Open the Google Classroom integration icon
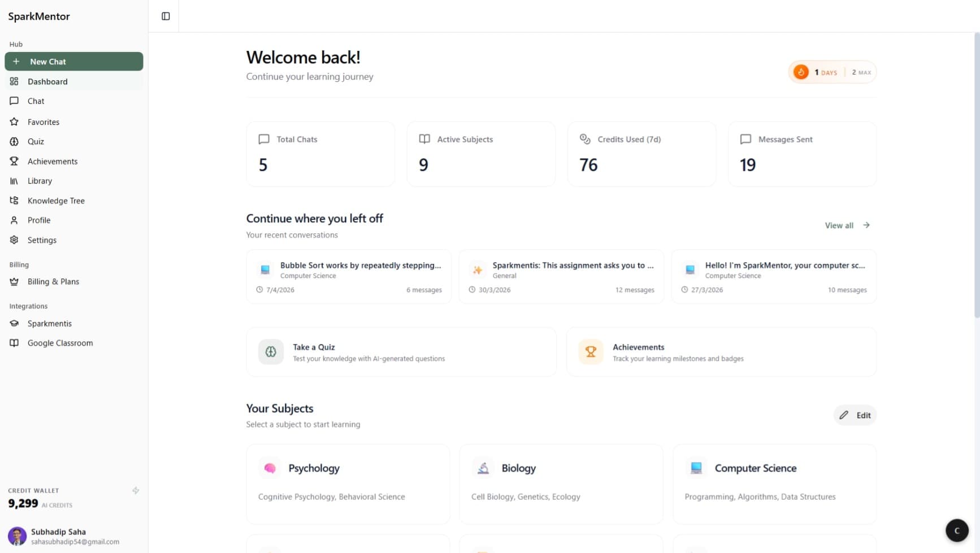This screenshot has width=980, height=553. tap(14, 343)
